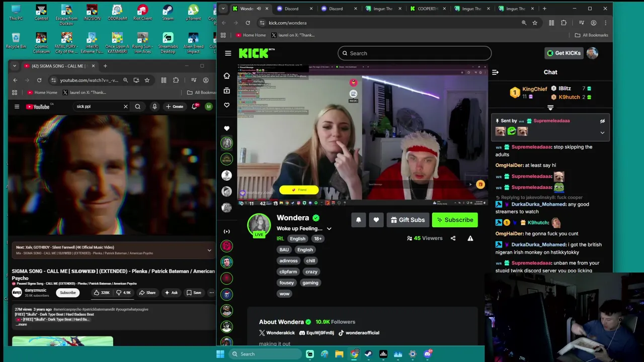Select the gaming tag
The image size is (644, 362).
310,283
